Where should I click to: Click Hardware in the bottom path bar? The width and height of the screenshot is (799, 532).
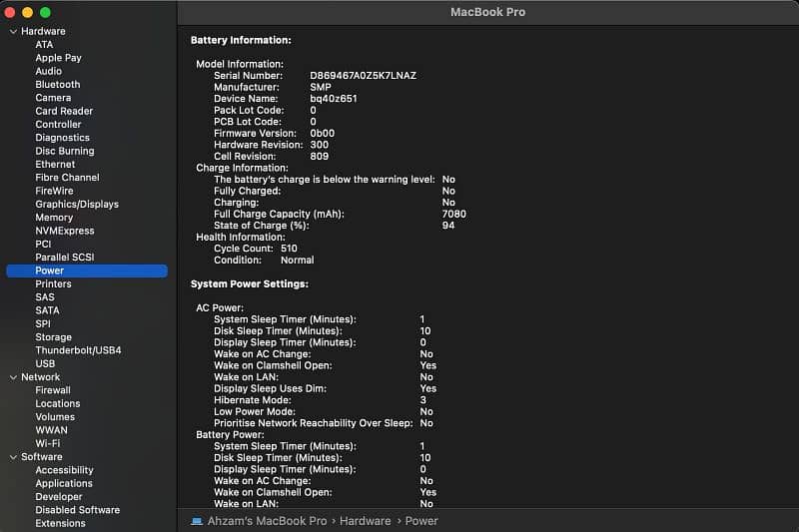364,521
